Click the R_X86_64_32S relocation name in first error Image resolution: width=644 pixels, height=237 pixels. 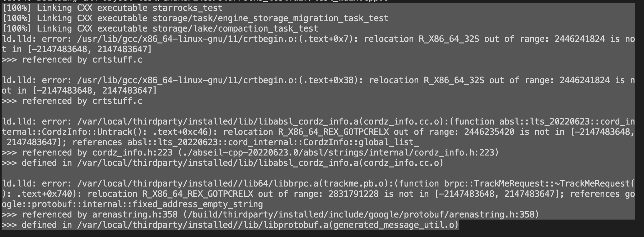click(449, 39)
